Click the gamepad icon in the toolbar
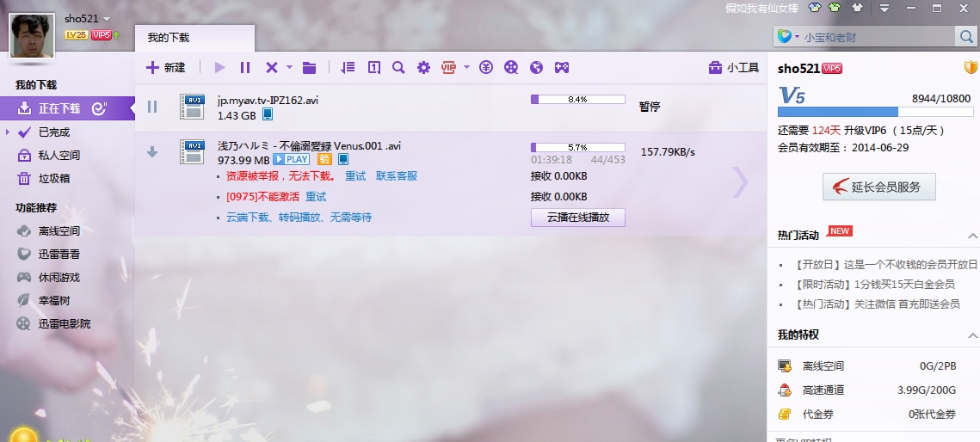This screenshot has width=980, height=442. pos(562,67)
